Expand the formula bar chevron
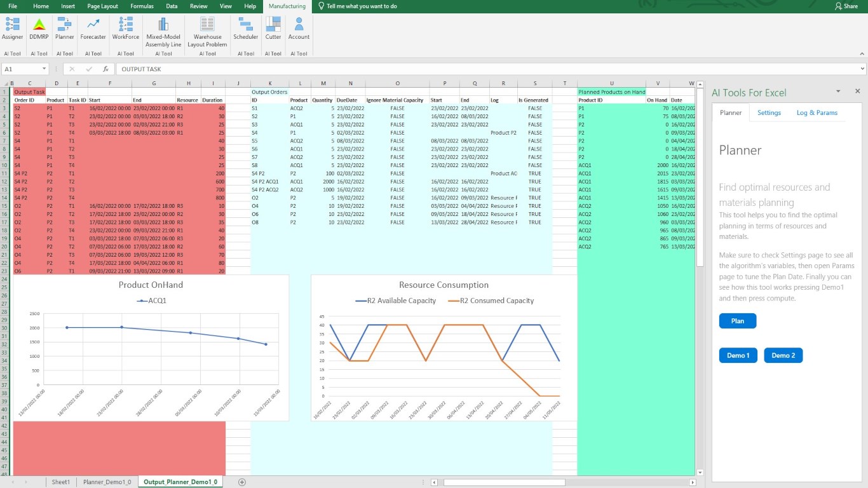This screenshot has height=488, width=868. [x=862, y=69]
